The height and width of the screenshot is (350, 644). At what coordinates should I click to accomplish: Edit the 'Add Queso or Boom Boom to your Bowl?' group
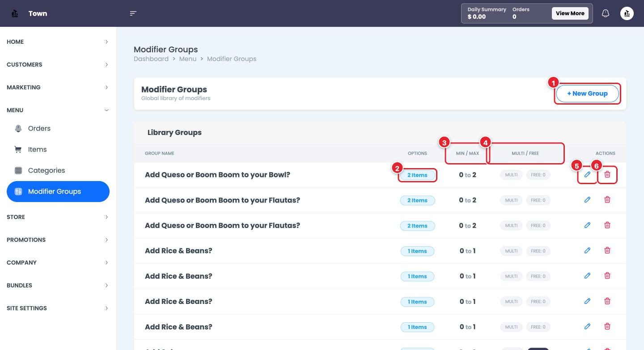(587, 175)
